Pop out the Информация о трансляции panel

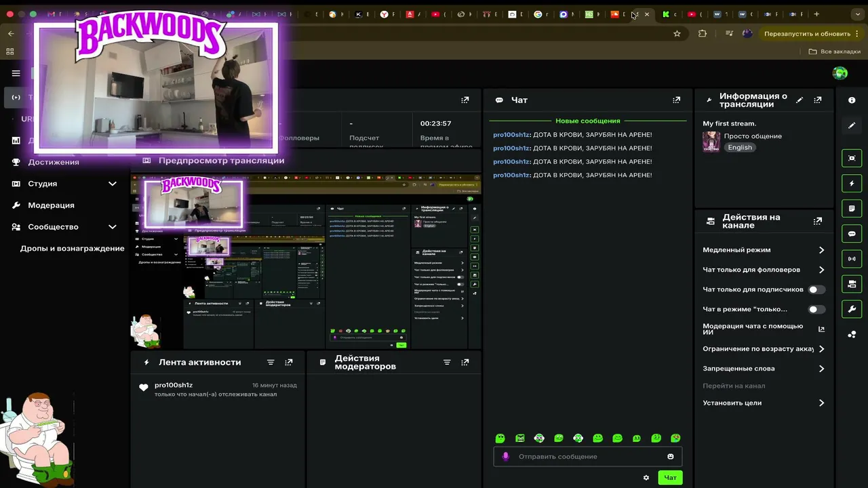coord(818,100)
